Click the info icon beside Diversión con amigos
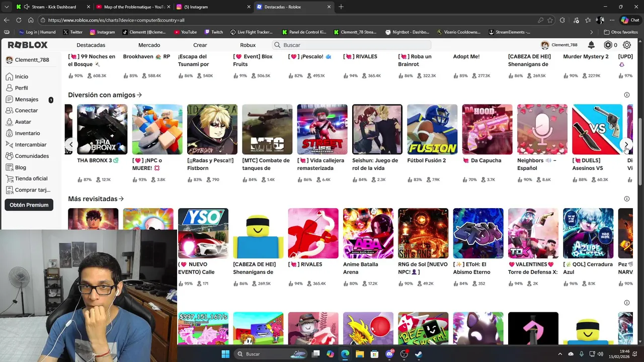The width and height of the screenshot is (644, 362). pyautogui.click(x=627, y=95)
